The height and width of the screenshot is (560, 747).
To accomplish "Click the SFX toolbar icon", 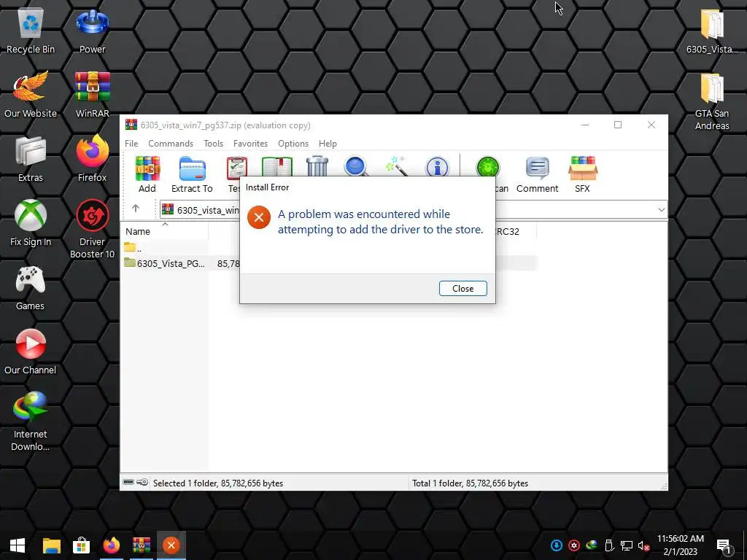I will click(x=583, y=174).
